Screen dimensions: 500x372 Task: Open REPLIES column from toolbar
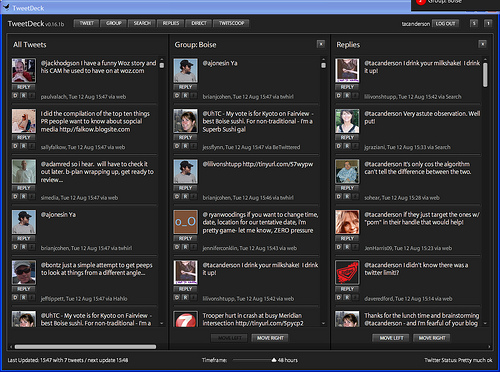click(171, 23)
